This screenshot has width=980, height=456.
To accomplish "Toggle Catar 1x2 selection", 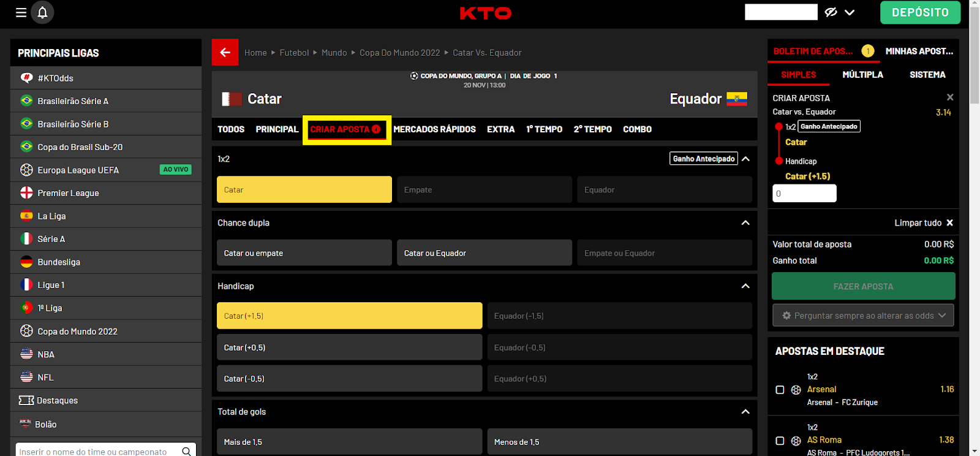I will pos(304,189).
